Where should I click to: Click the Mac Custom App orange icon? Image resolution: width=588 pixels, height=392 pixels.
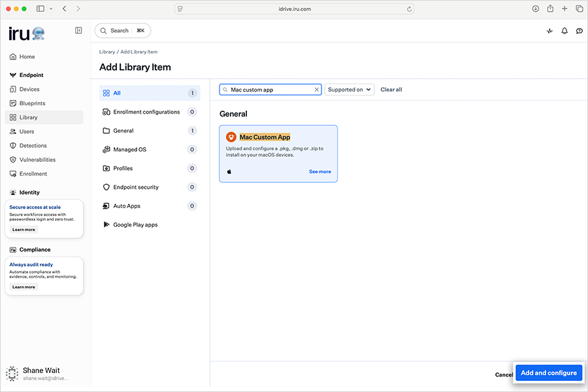click(x=231, y=137)
